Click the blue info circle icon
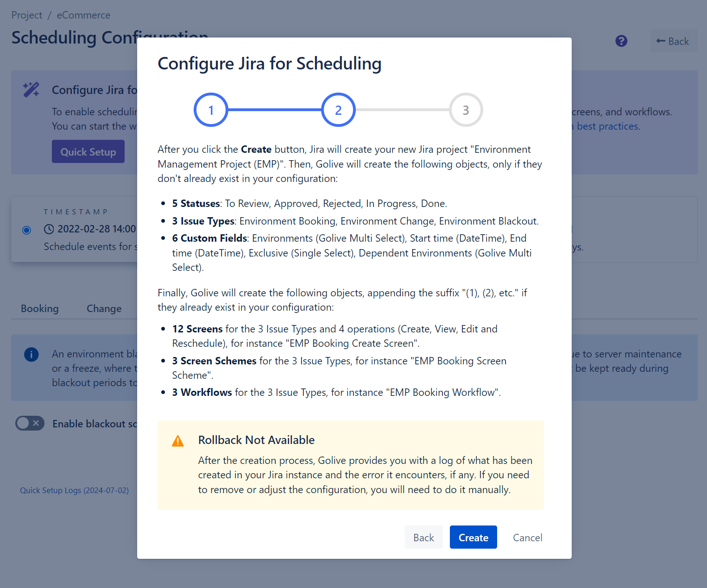The image size is (707, 588). pos(31,355)
